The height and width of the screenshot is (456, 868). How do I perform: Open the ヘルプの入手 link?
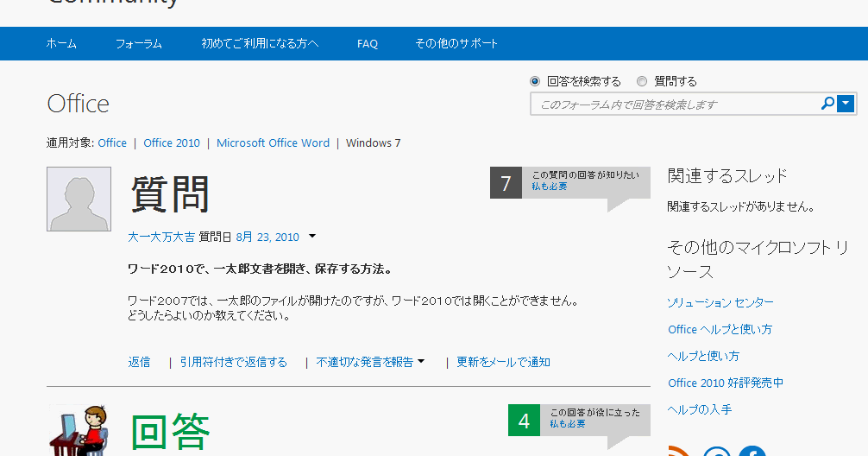point(700,409)
